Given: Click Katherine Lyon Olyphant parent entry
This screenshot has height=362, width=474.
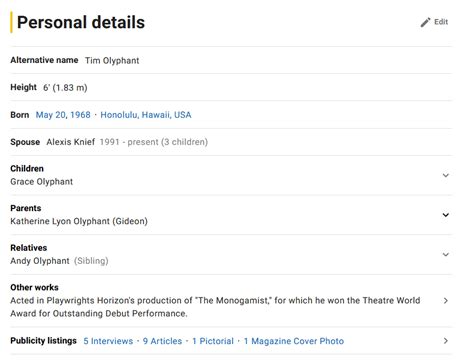Looking at the screenshot, I should [x=79, y=221].
